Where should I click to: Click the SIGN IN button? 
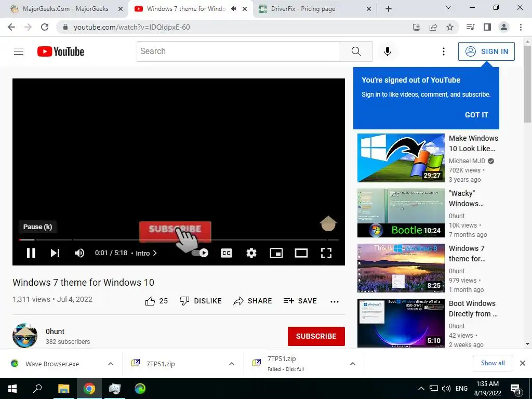pyautogui.click(x=486, y=51)
